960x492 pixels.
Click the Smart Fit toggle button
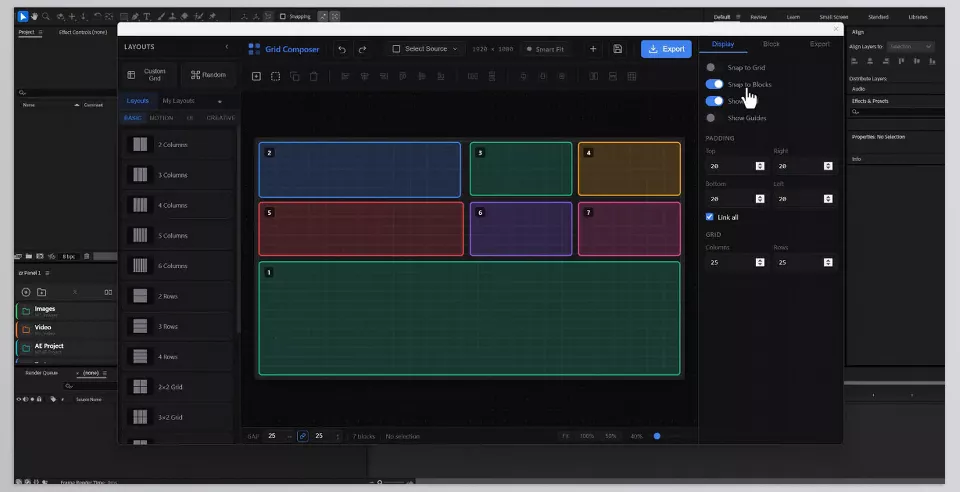pos(546,49)
